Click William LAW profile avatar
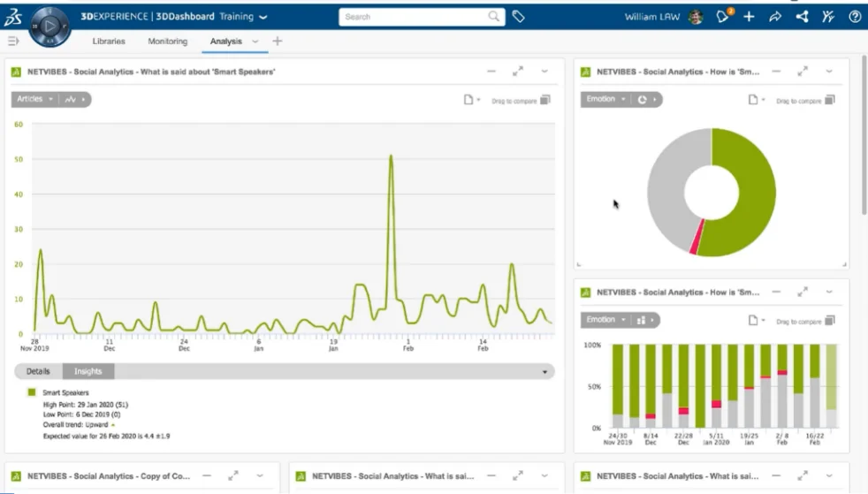 696,17
